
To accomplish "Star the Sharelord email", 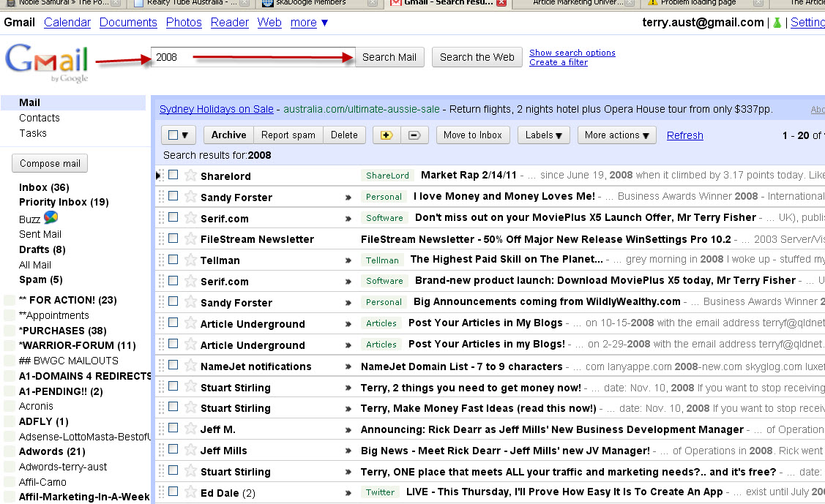I will coord(190,176).
